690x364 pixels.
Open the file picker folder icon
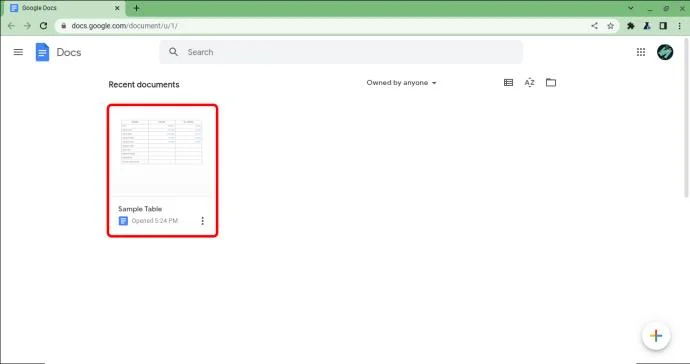[551, 82]
